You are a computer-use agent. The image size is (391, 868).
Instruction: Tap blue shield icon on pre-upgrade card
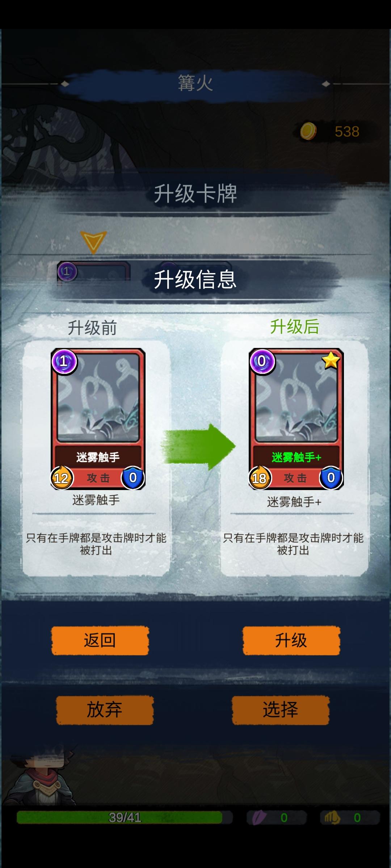click(133, 477)
